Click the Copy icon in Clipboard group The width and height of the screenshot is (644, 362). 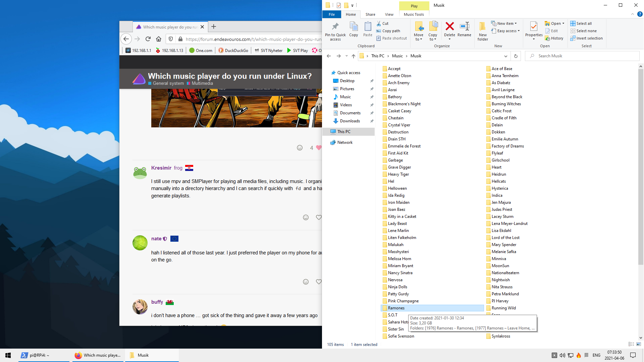(354, 27)
